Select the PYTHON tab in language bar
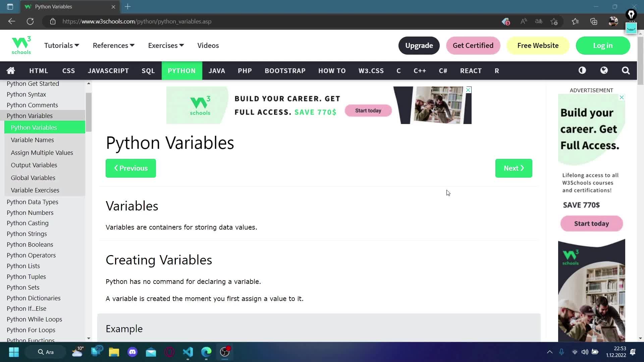The height and width of the screenshot is (362, 644). (x=182, y=71)
